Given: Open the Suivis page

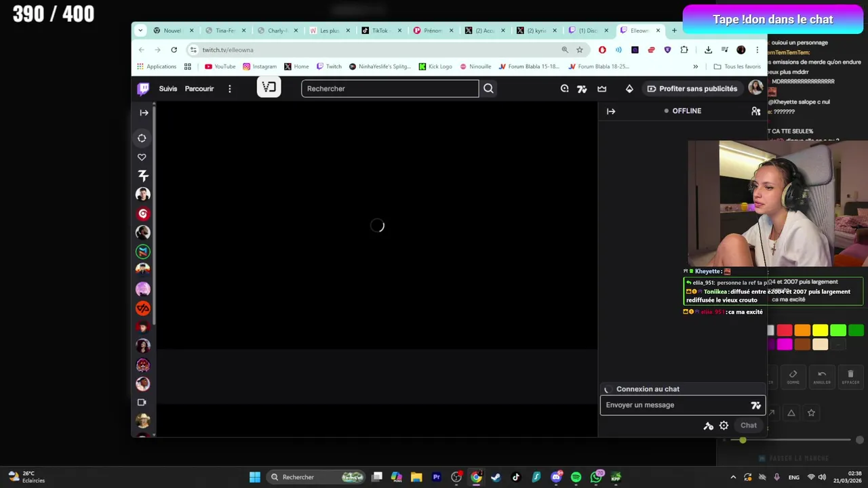Looking at the screenshot, I should point(167,89).
